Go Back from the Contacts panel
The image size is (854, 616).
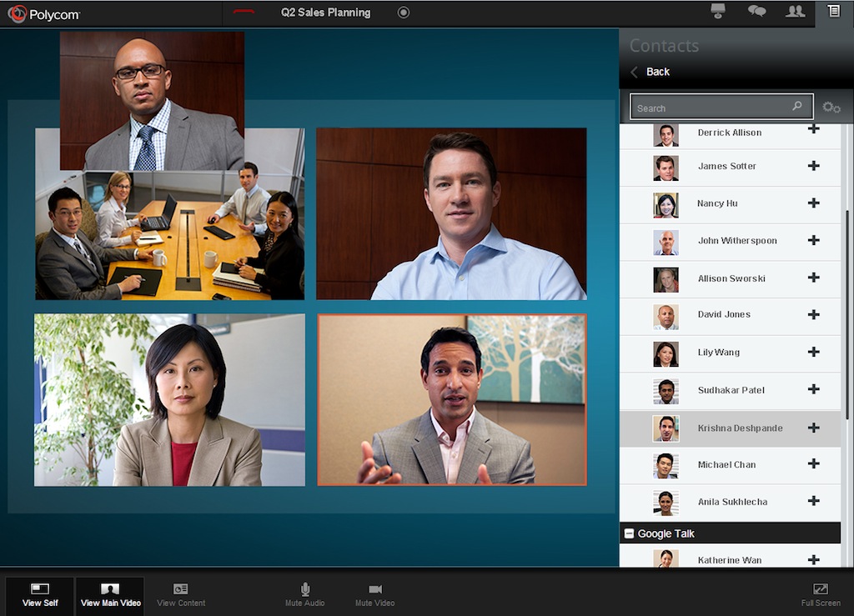[x=651, y=72]
